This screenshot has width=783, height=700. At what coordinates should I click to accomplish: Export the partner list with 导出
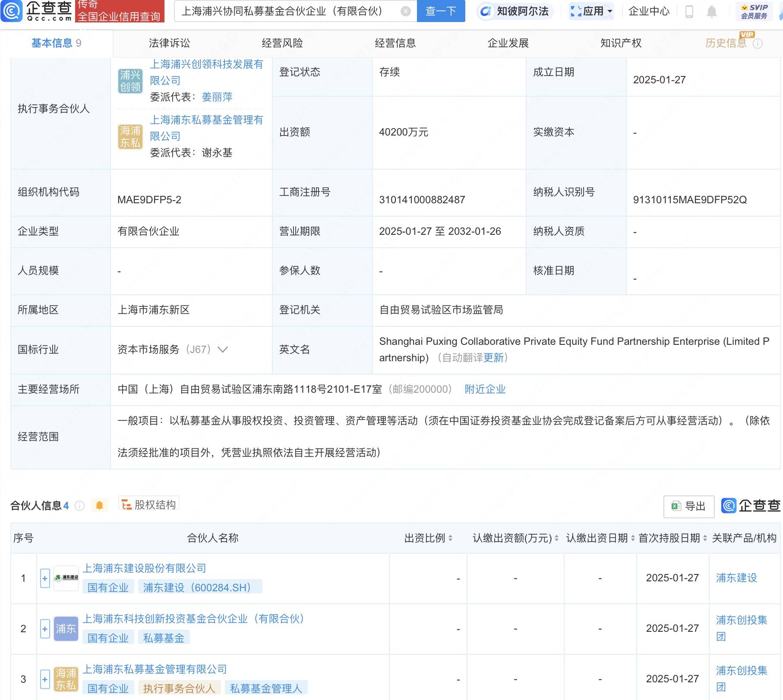pos(689,506)
